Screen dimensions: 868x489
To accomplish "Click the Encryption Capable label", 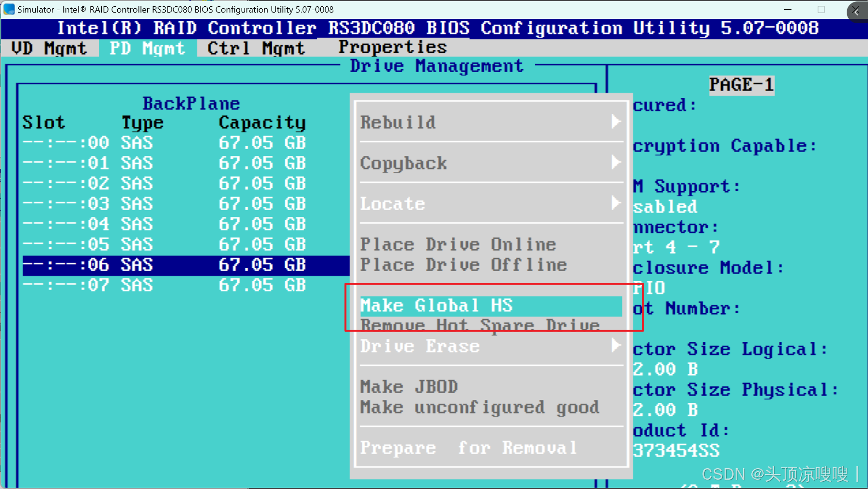I will (725, 146).
